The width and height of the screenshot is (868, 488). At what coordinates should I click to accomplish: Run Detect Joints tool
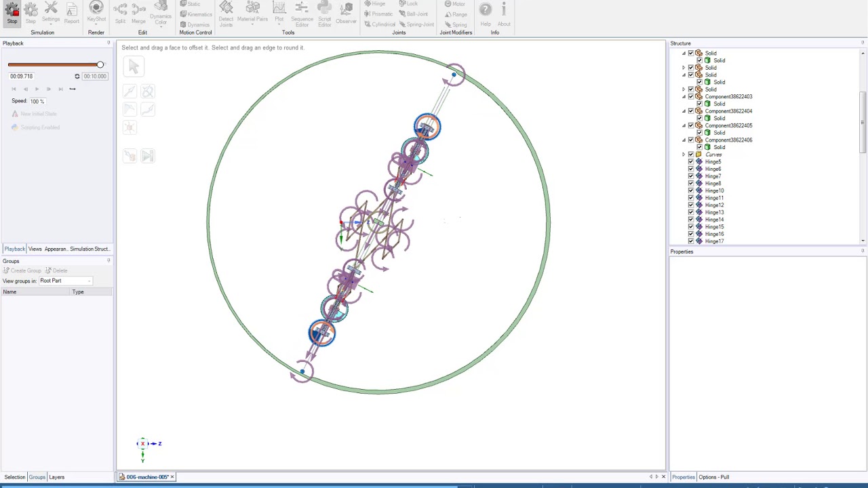[226, 14]
